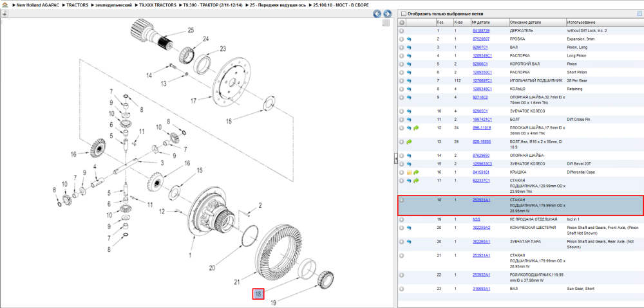The width and height of the screenshot is (644, 308).
Task: Add part 253932A1 using its plus icon
Action: 402,275
